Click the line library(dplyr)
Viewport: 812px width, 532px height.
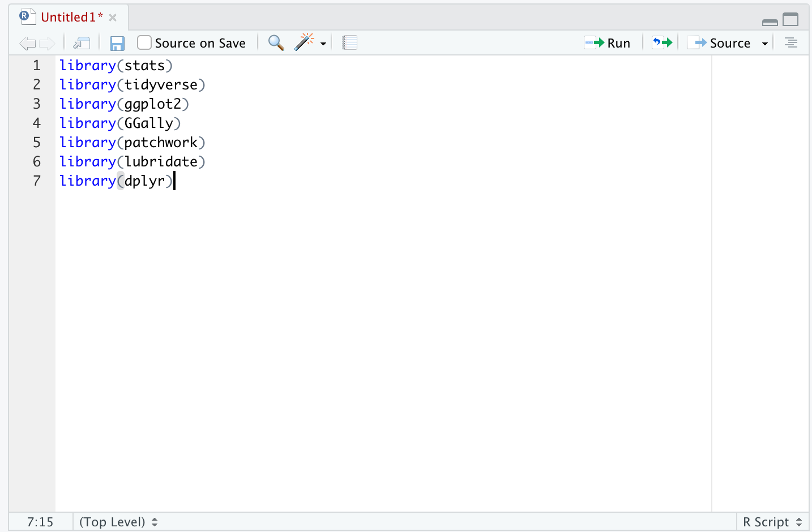pos(116,181)
